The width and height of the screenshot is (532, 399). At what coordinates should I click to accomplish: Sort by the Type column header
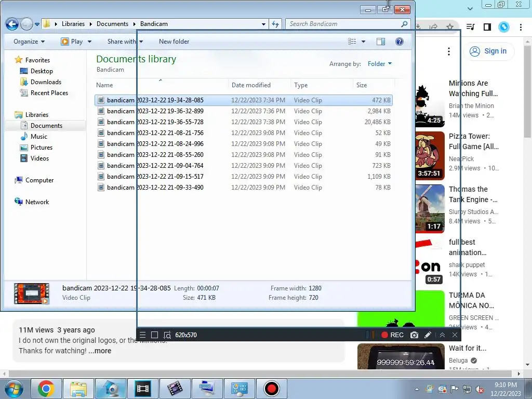click(322, 85)
